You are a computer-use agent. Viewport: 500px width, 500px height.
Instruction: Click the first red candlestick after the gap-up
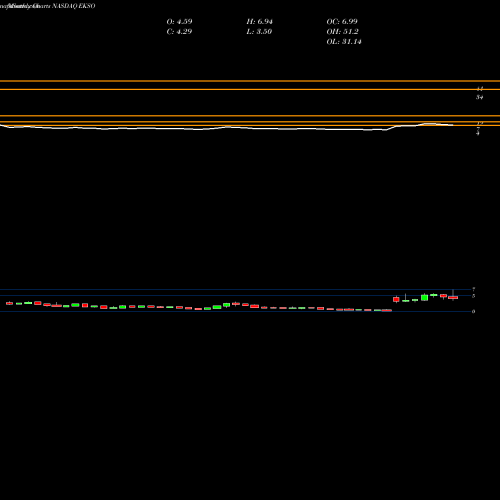pos(396,299)
